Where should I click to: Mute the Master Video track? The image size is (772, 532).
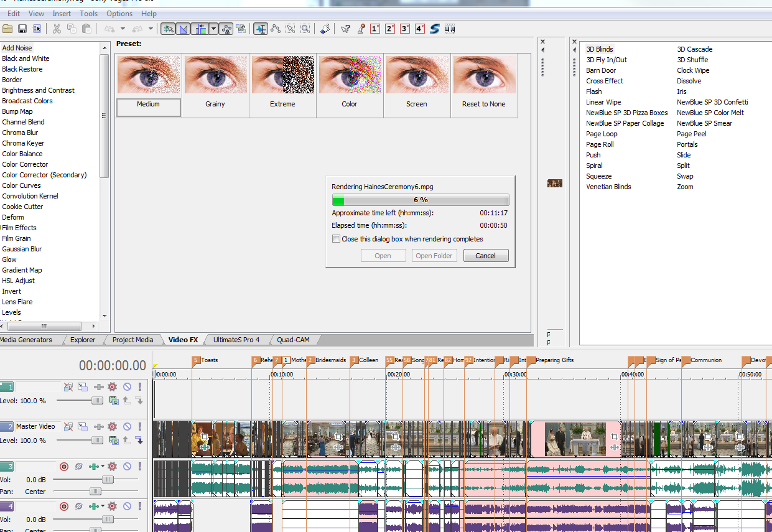127,427
